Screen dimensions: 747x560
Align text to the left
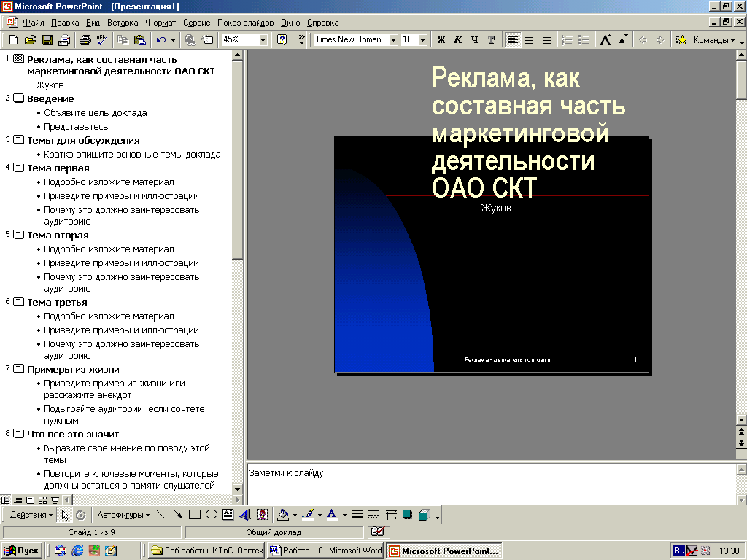pyautogui.click(x=512, y=40)
